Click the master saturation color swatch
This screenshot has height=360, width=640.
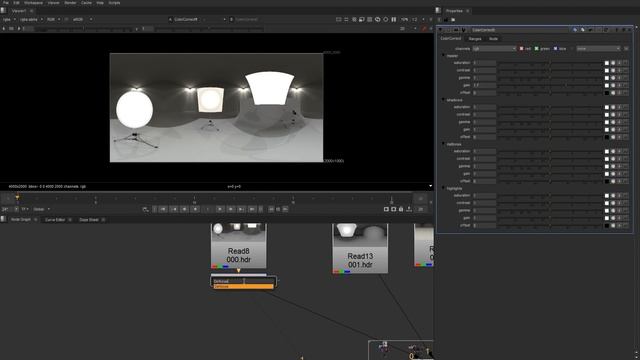click(607, 63)
